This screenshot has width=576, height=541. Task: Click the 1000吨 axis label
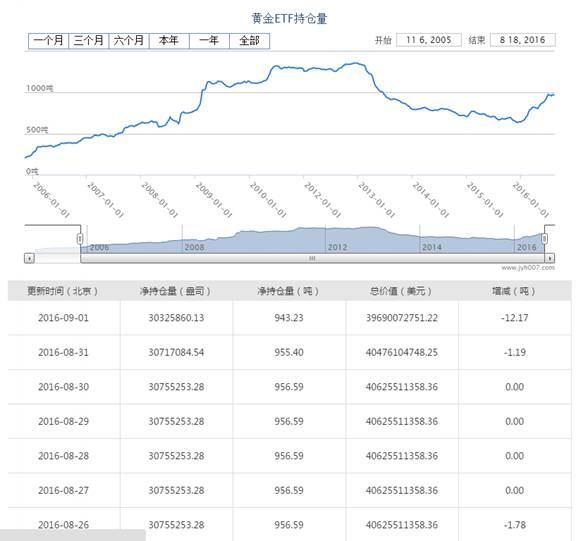[x=40, y=88]
